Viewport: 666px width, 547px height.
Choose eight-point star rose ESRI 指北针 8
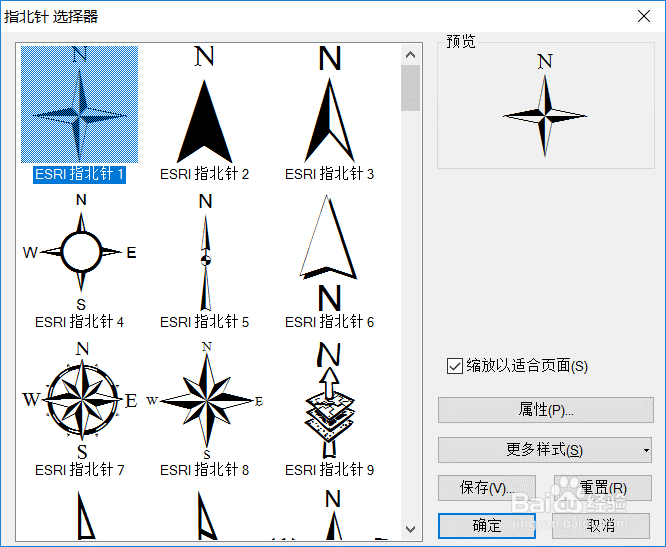205,401
